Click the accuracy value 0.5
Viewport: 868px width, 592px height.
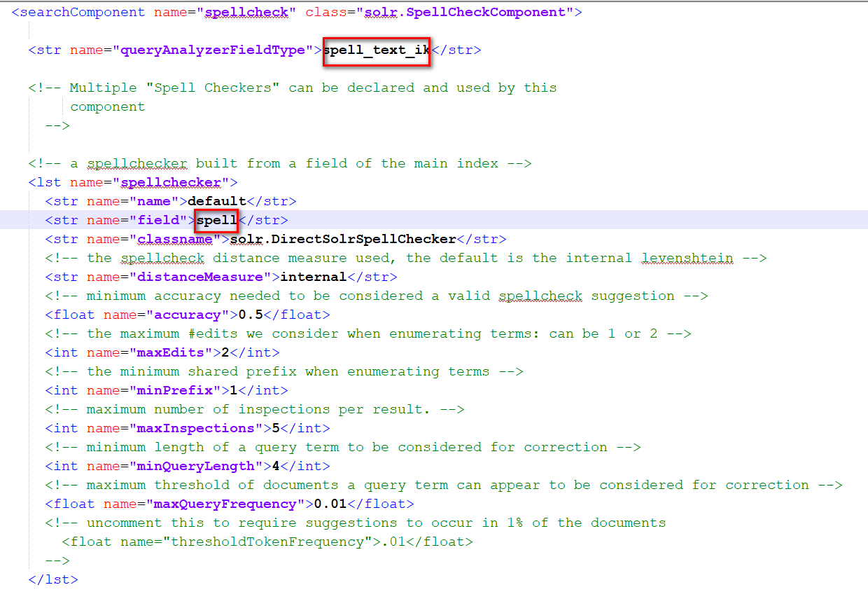pos(255,315)
